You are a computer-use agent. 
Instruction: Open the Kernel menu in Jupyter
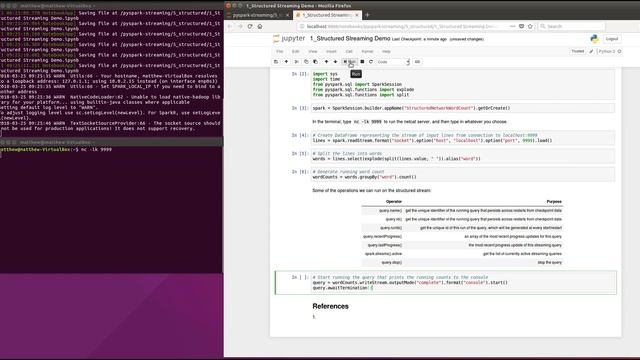[x=367, y=51]
